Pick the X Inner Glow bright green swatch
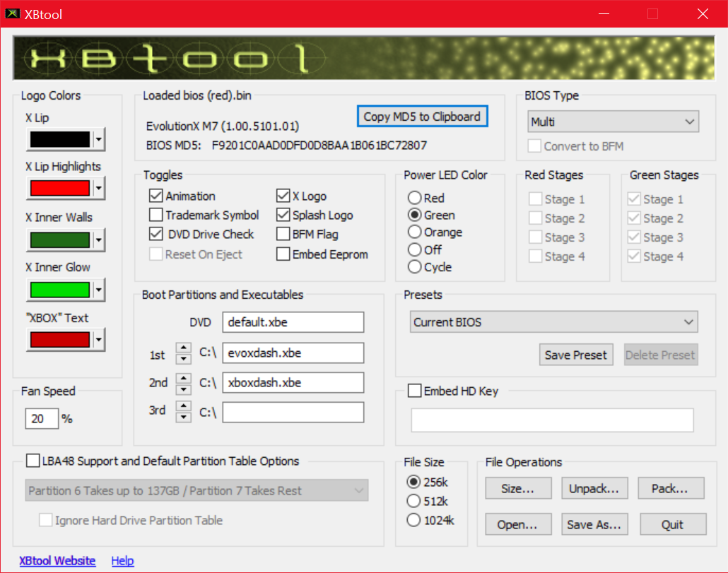The height and width of the screenshot is (573, 728). click(x=60, y=290)
